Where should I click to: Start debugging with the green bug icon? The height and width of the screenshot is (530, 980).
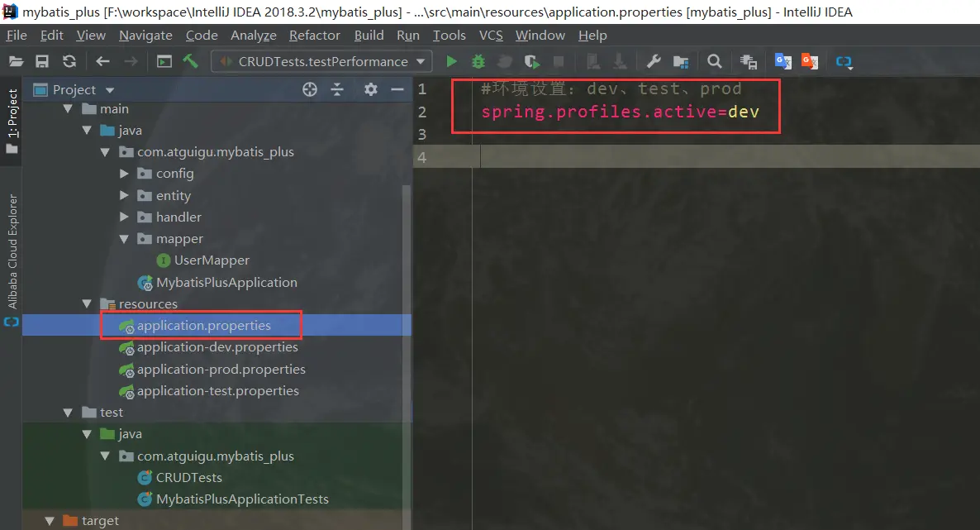pyautogui.click(x=478, y=61)
